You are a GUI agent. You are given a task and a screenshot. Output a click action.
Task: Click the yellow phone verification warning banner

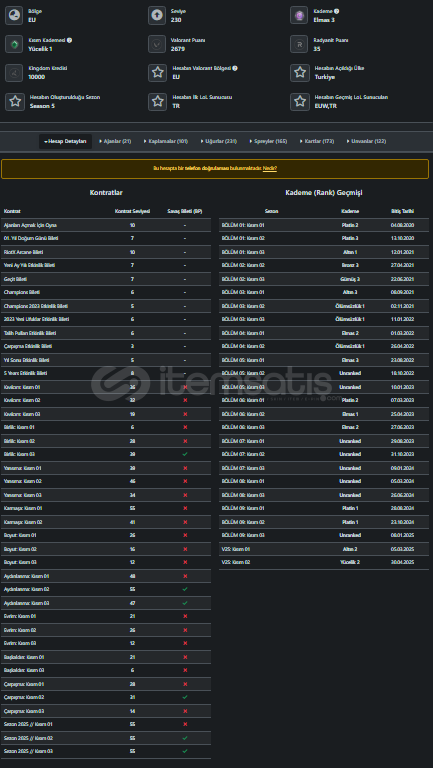tap(215, 169)
